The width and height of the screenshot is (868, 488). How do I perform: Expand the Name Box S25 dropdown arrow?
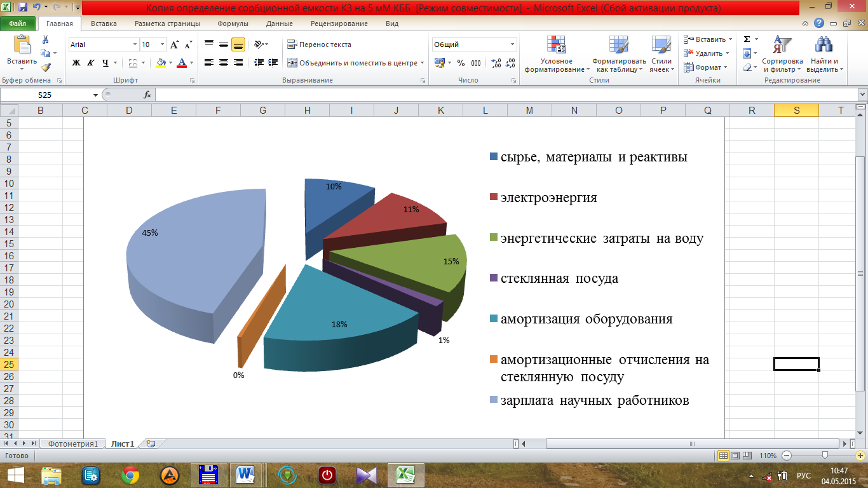click(96, 95)
